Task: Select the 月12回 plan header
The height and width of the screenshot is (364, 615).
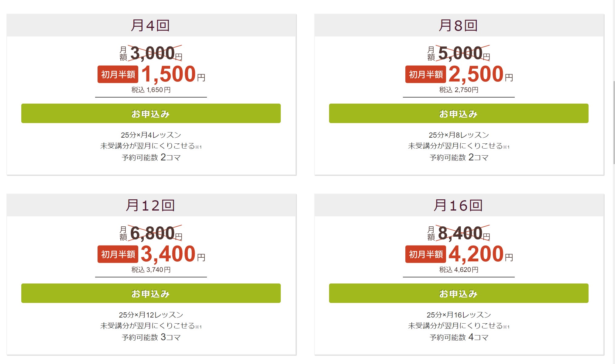Action: 151,205
